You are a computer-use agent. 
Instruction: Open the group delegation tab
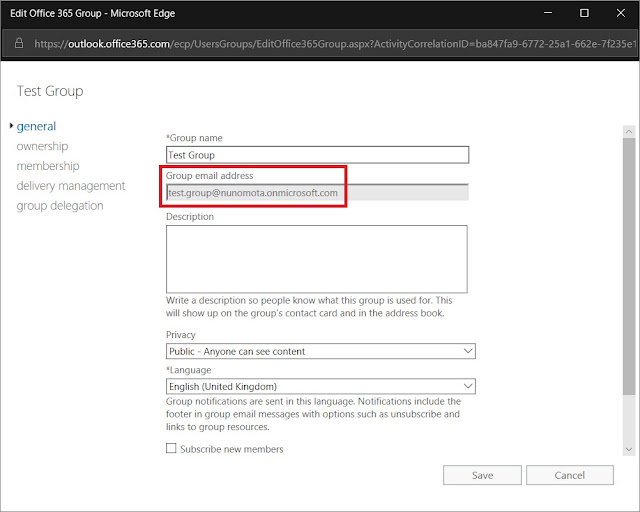click(x=60, y=206)
